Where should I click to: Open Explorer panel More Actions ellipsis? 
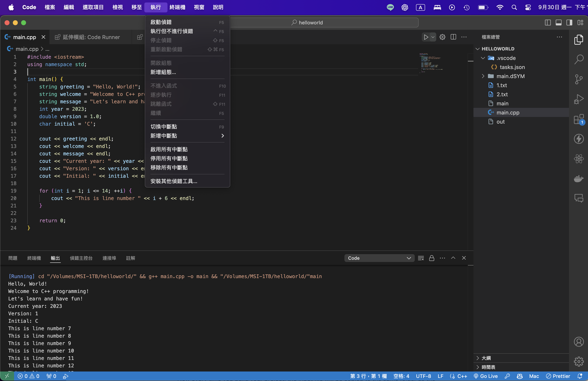559,37
